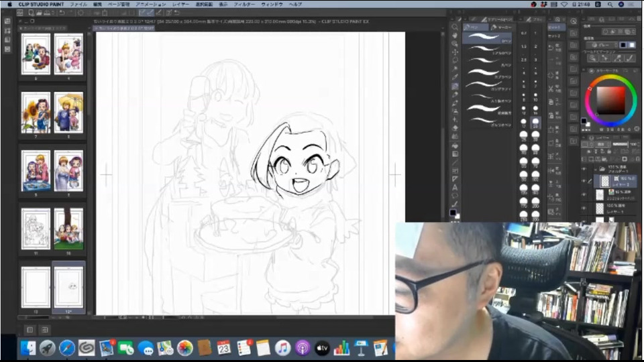The width and height of the screenshot is (644, 362).
Task: Open the ヘルプ menu
Action: [x=295, y=4]
